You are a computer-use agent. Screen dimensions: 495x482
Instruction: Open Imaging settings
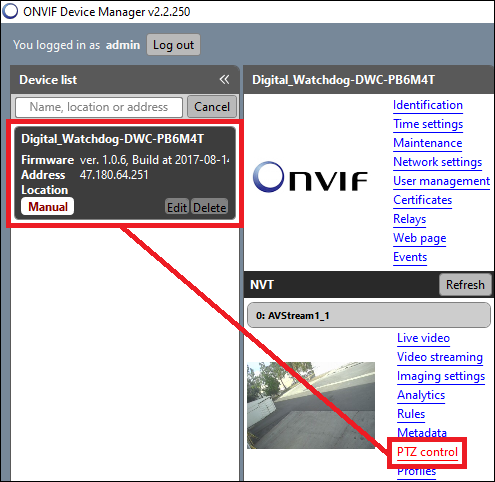[441, 376]
